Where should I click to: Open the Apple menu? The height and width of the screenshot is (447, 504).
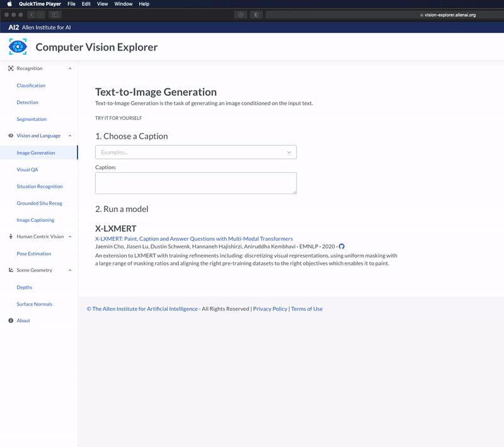9,4
